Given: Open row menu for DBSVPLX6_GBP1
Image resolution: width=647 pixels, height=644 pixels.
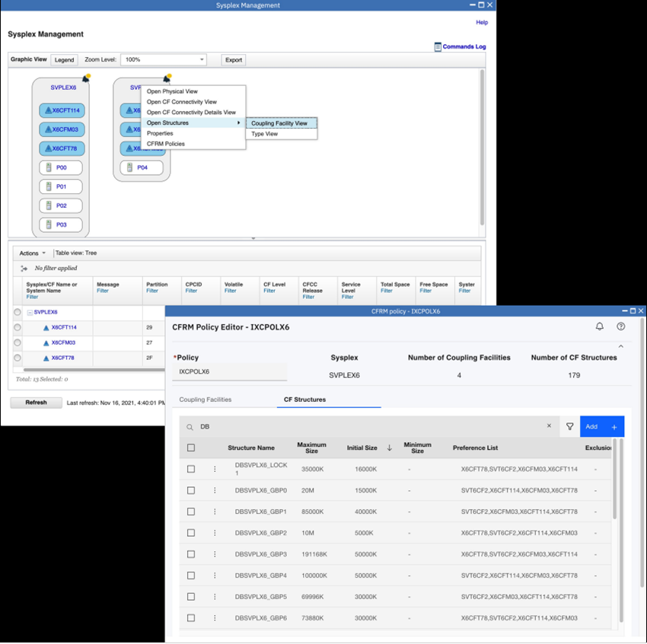Looking at the screenshot, I should click(215, 512).
